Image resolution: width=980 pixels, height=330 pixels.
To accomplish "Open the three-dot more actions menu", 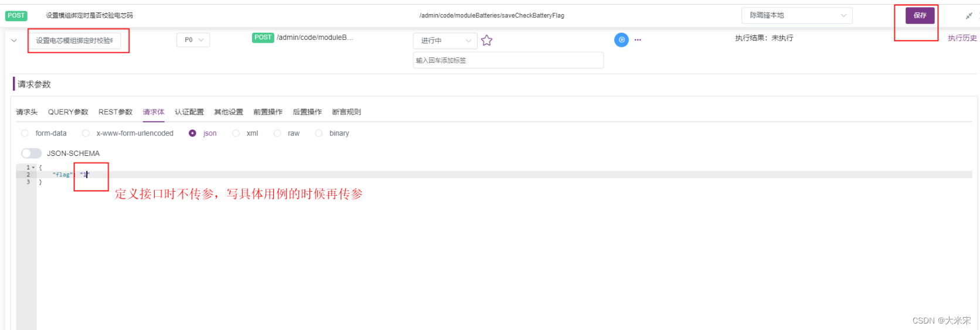I will tap(638, 40).
